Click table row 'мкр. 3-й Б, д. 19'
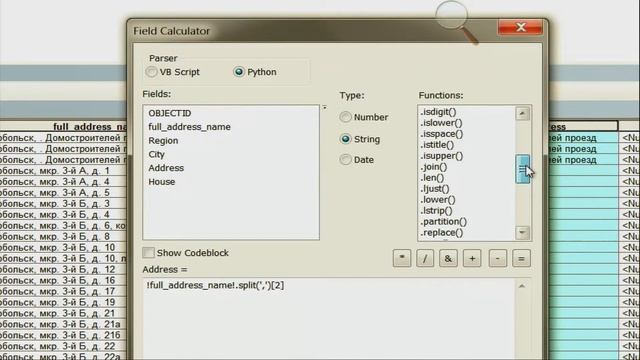Image resolution: width=640 pixels, height=360 pixels. tap(63, 302)
